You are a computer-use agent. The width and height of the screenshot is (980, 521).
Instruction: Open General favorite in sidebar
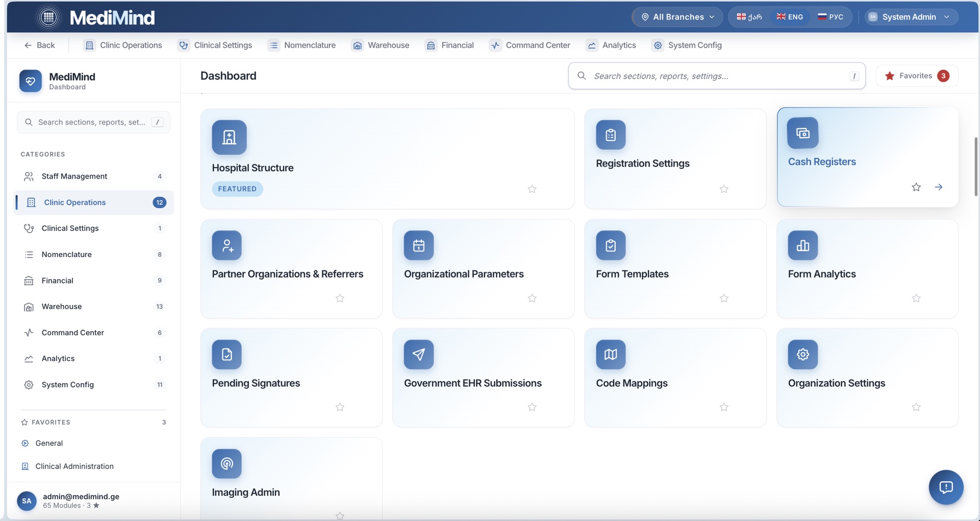pyautogui.click(x=93, y=443)
